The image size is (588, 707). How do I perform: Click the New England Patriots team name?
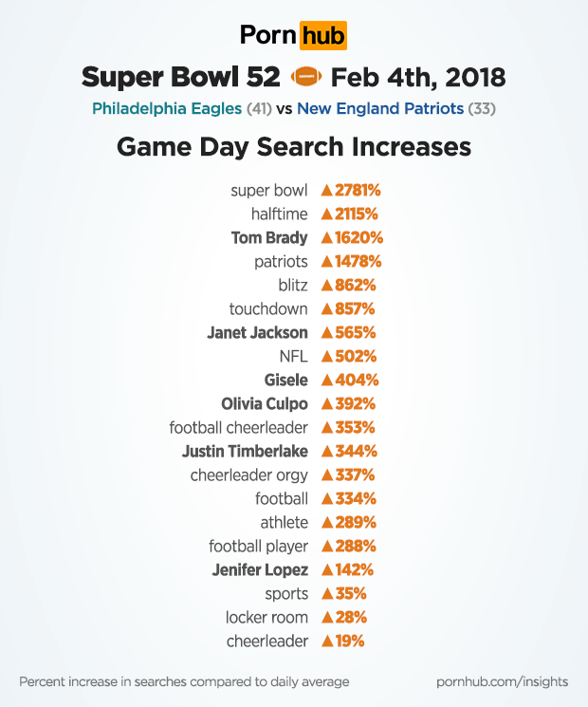[380, 108]
